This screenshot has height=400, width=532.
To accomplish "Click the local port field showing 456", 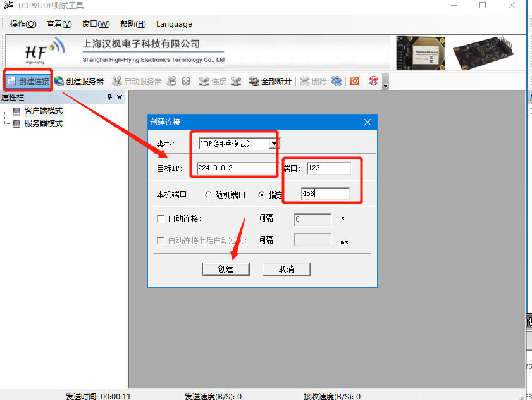I will pyautogui.click(x=325, y=194).
